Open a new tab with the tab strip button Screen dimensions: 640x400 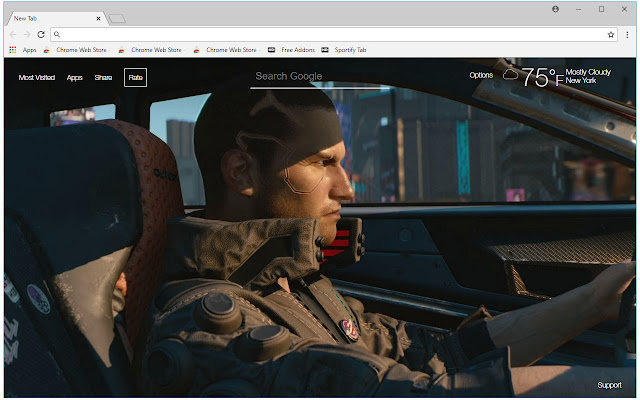coord(117,19)
